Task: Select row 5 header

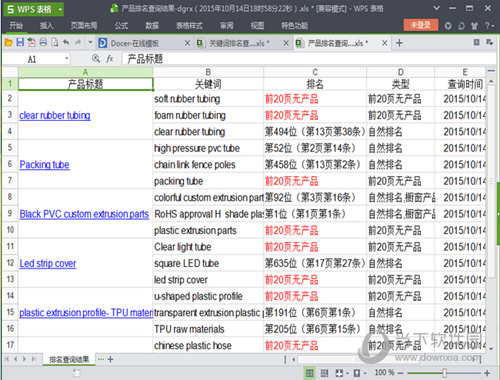Action: pos(10,148)
